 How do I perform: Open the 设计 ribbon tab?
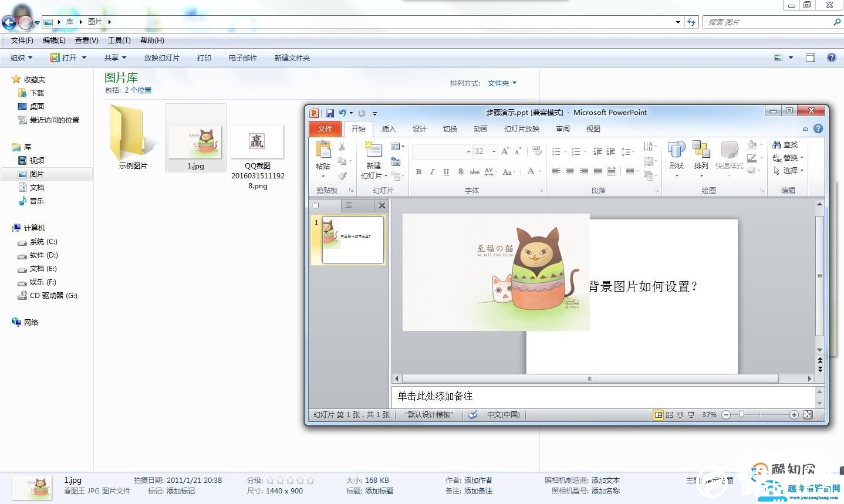[419, 128]
